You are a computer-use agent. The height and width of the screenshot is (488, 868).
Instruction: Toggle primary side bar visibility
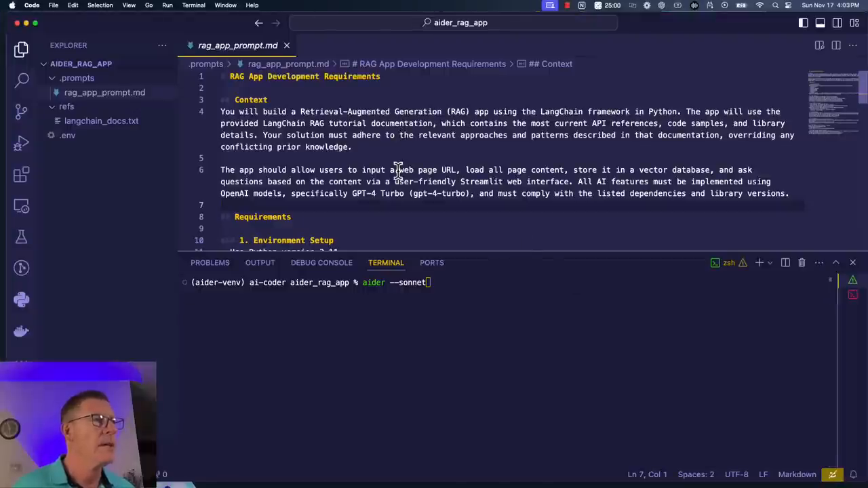[x=804, y=22]
